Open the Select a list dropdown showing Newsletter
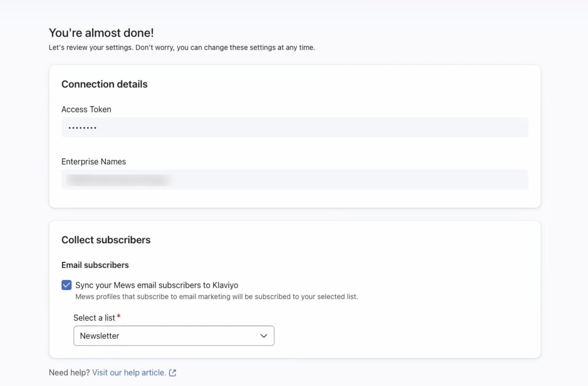The image size is (588, 386). [x=174, y=336]
